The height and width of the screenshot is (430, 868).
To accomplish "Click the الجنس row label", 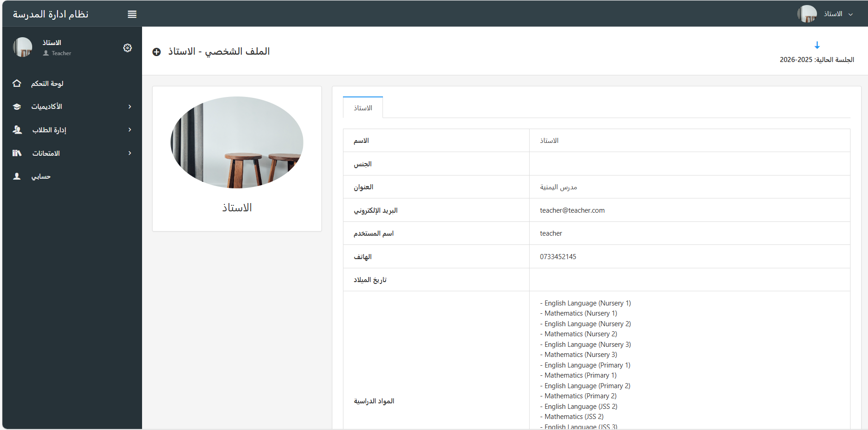I will click(363, 164).
